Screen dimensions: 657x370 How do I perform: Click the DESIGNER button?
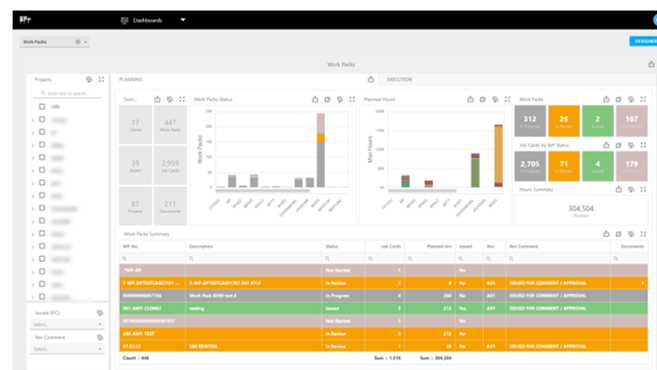point(644,41)
